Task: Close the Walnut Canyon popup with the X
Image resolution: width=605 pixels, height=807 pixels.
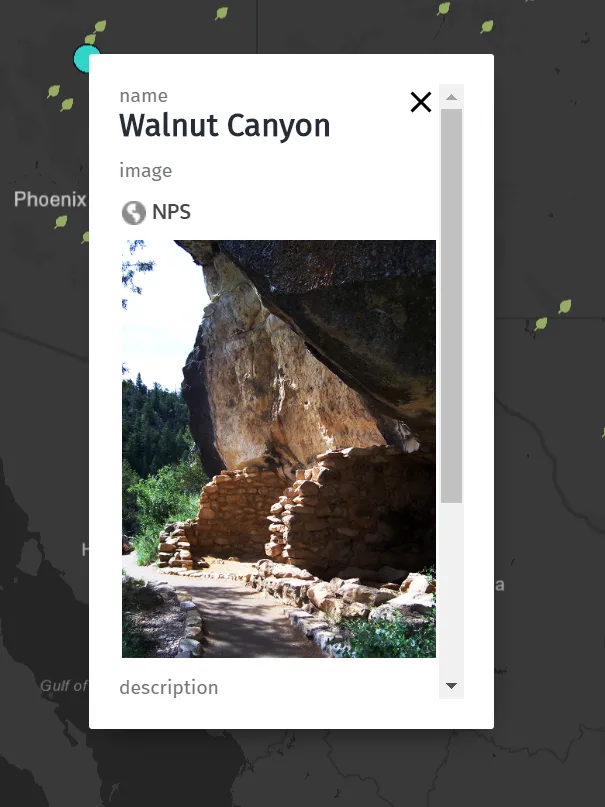Action: point(420,102)
